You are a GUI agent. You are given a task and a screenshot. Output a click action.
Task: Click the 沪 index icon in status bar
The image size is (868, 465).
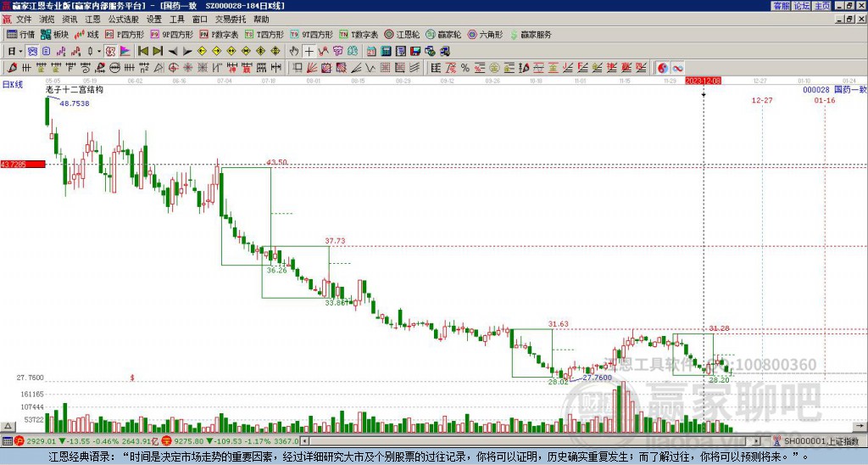19,441
